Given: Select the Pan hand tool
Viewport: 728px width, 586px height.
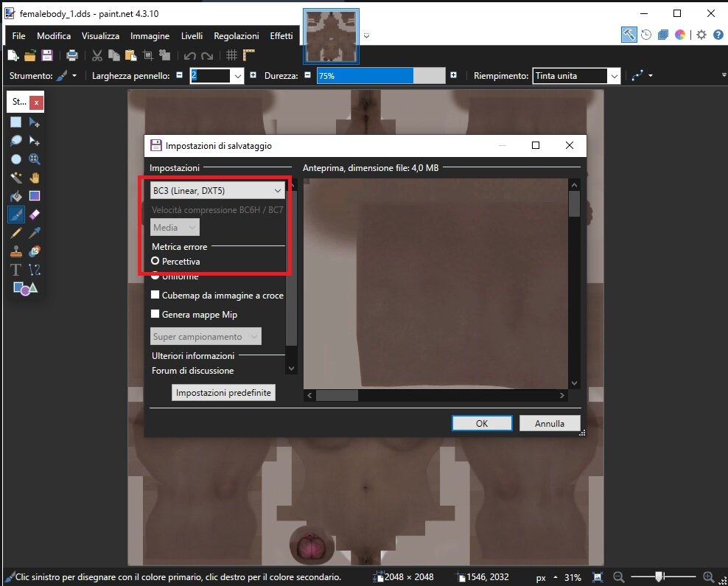Looking at the screenshot, I should (35, 178).
